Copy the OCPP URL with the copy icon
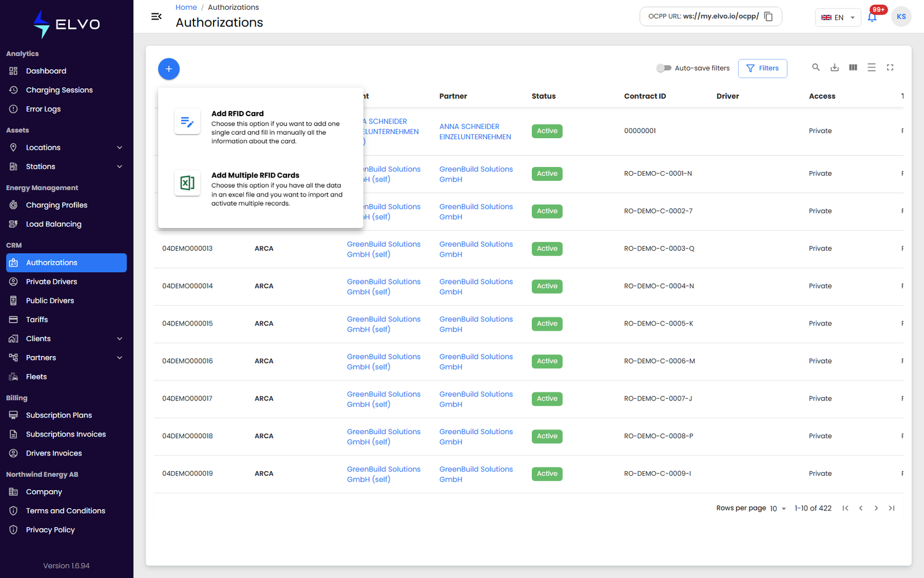 pos(769,17)
